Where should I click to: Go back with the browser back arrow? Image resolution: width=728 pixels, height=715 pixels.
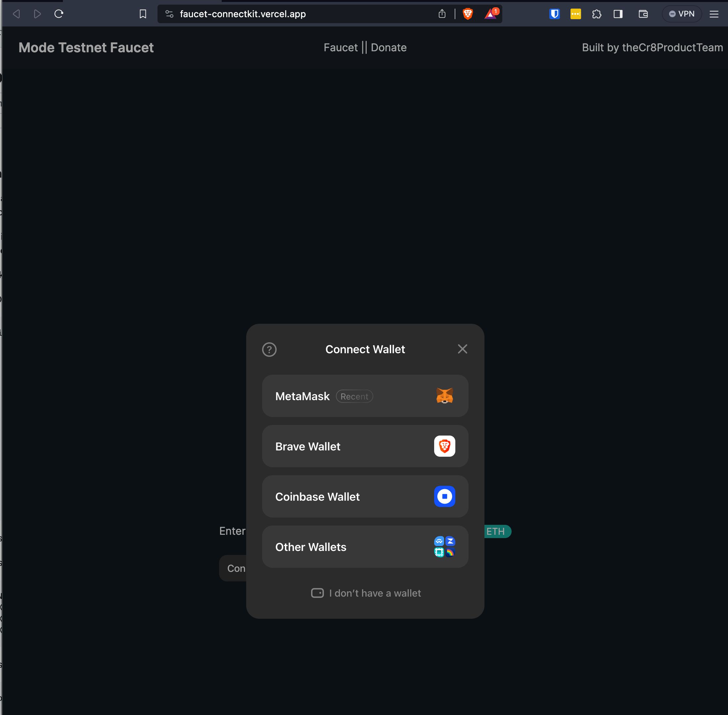(17, 14)
